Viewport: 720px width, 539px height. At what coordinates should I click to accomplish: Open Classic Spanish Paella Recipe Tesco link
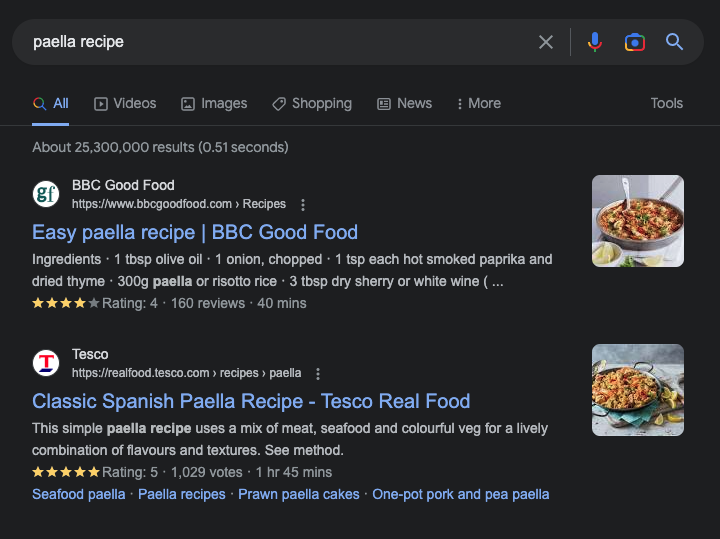(x=251, y=401)
